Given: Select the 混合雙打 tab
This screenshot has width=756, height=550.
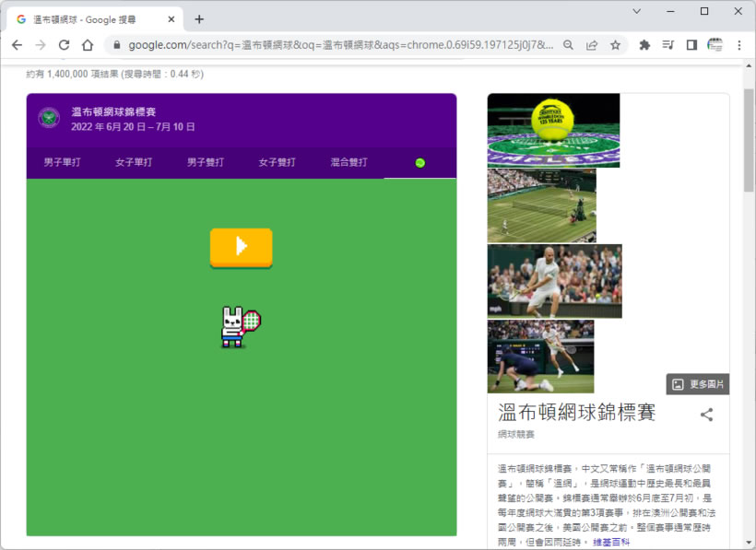Looking at the screenshot, I should [x=348, y=162].
